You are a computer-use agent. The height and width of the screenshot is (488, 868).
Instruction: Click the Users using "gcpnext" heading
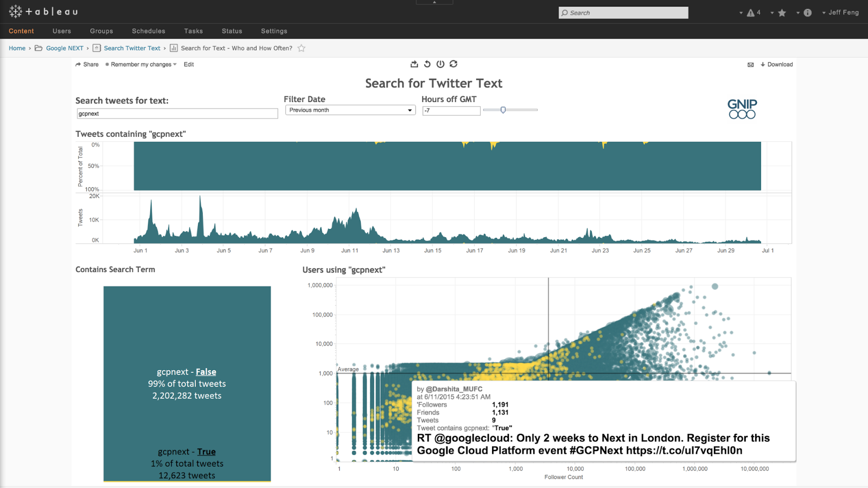(x=344, y=270)
